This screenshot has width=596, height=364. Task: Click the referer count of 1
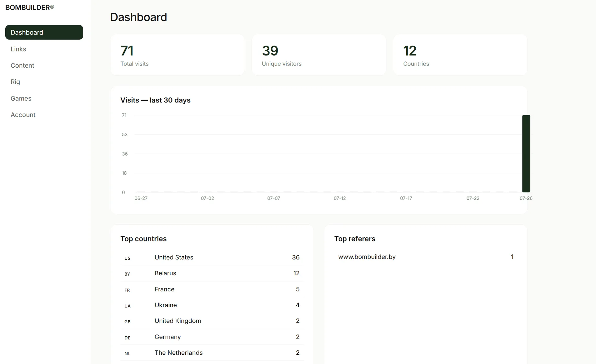[512, 257]
